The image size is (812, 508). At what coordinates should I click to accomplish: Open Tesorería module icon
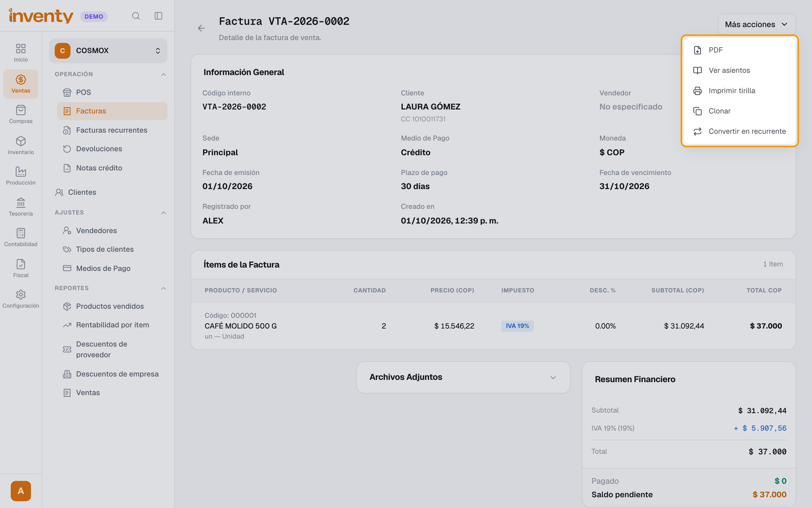click(x=21, y=207)
